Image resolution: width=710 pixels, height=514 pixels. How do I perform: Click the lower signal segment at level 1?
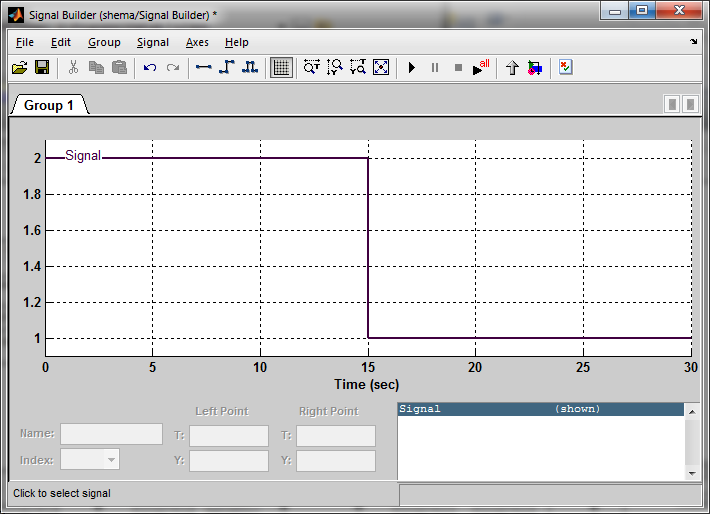coord(530,338)
